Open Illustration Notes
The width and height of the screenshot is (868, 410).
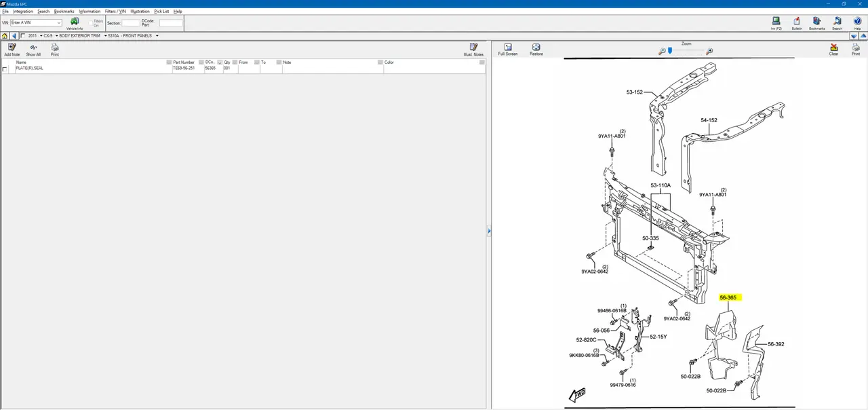473,48
